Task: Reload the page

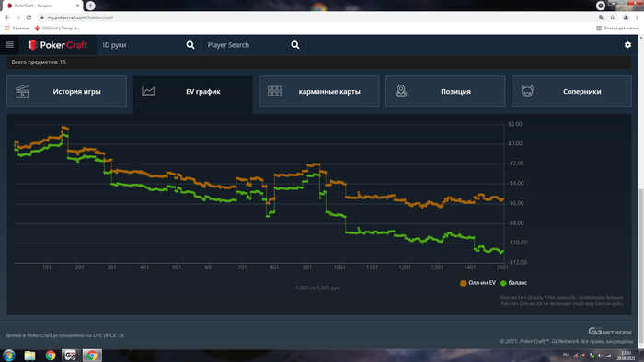Action: pos(29,17)
